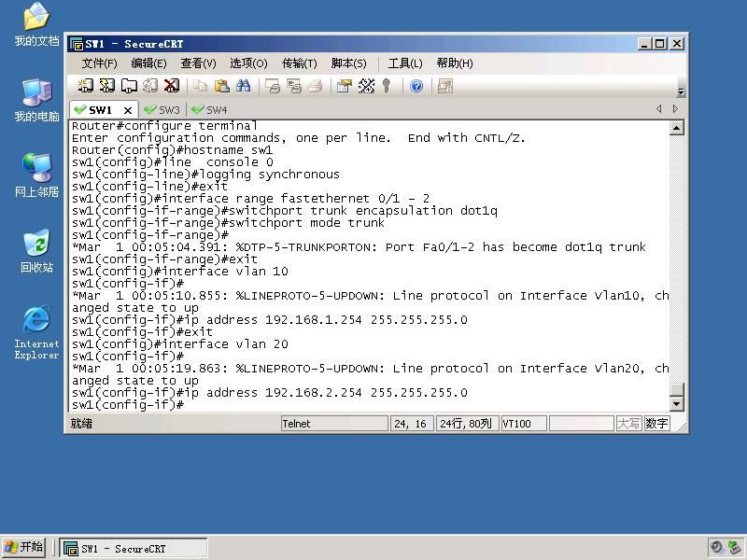This screenshot has width=747, height=560.
Task: Click the 24行, 80列 status field
Action: 467,424
